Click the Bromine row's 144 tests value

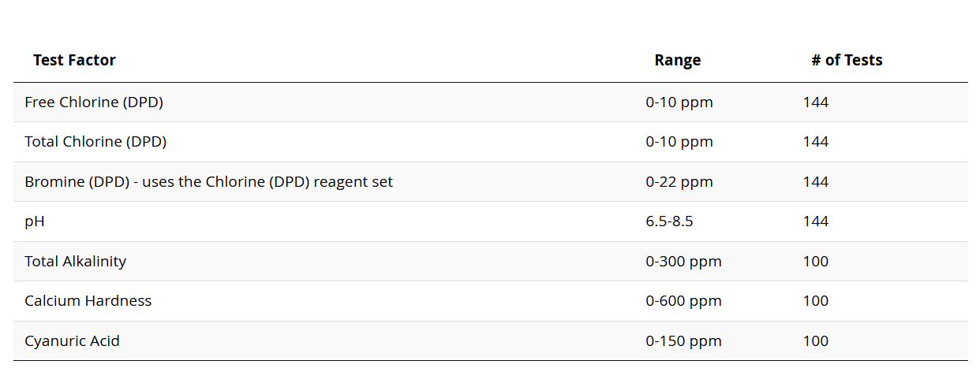(x=816, y=182)
